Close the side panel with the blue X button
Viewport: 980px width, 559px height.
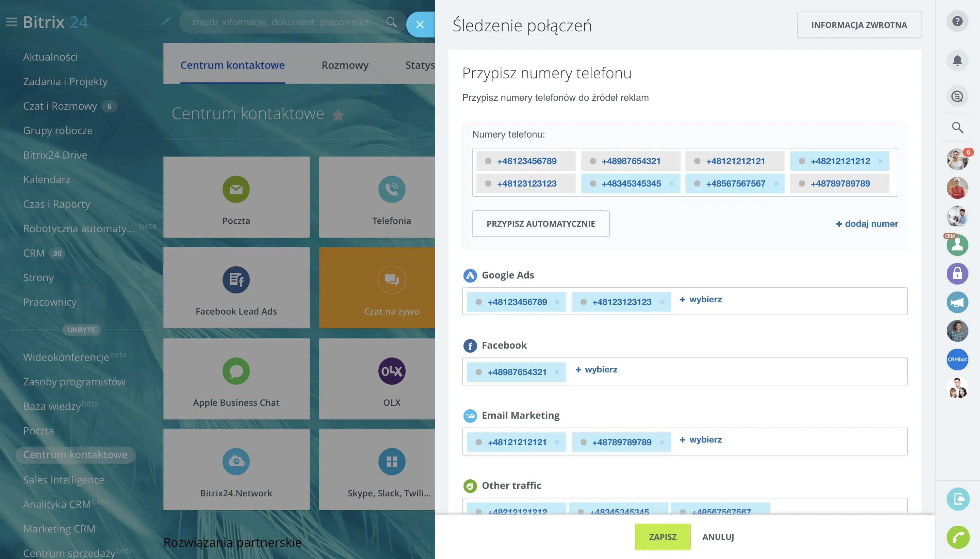coord(420,25)
